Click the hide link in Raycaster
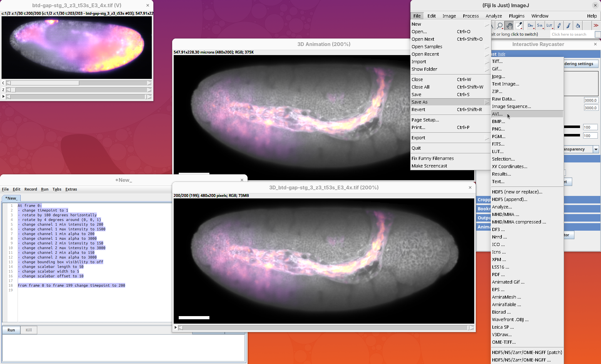Viewport: 601px width, 364px height. 501,54
